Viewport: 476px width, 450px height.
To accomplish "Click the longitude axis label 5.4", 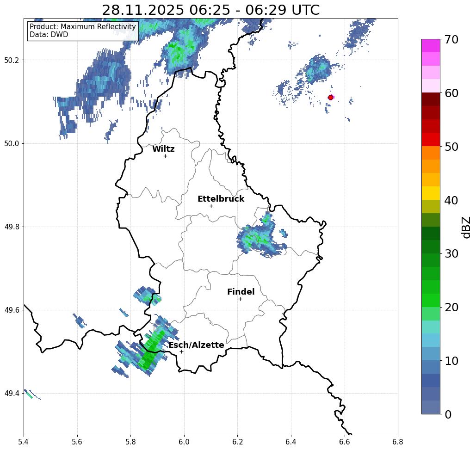I will (24, 442).
